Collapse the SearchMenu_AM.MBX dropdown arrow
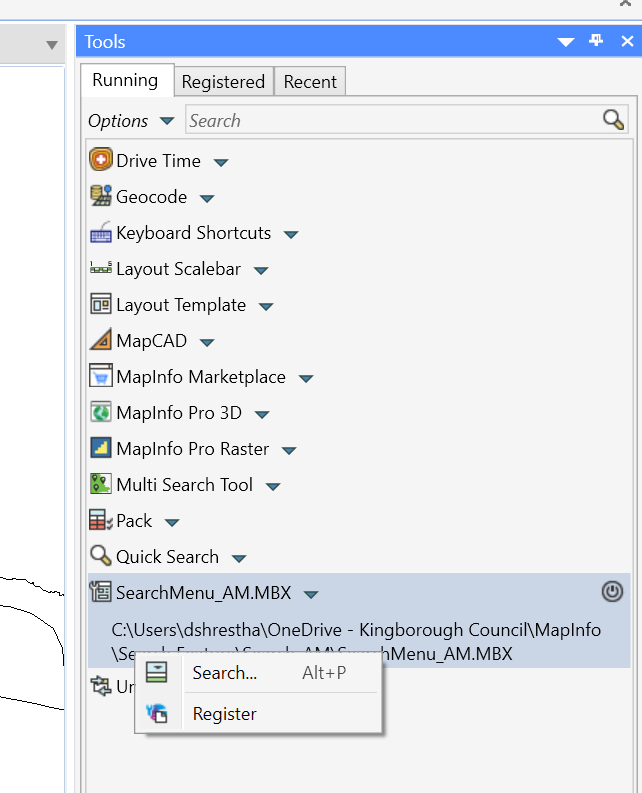642x793 pixels. pyautogui.click(x=311, y=594)
